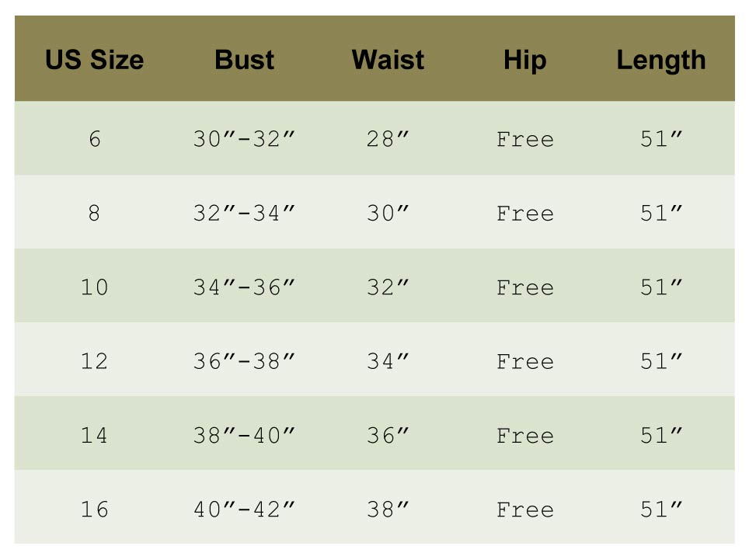The height and width of the screenshot is (560, 749).
Task: Click the 30″-32″ bust measurement
Action: click(x=244, y=140)
